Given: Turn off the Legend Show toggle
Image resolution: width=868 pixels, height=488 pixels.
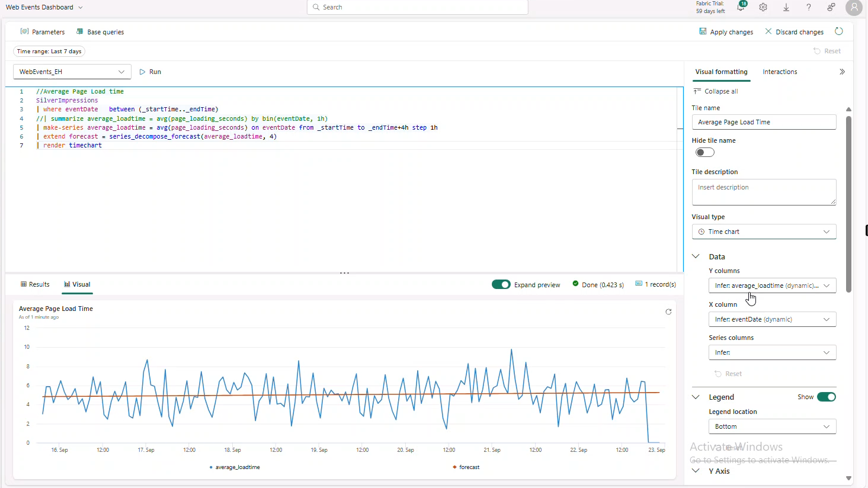Looking at the screenshot, I should tap(827, 397).
